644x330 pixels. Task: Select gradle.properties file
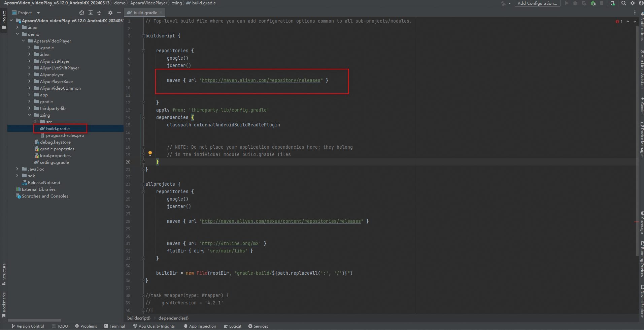pyautogui.click(x=57, y=149)
